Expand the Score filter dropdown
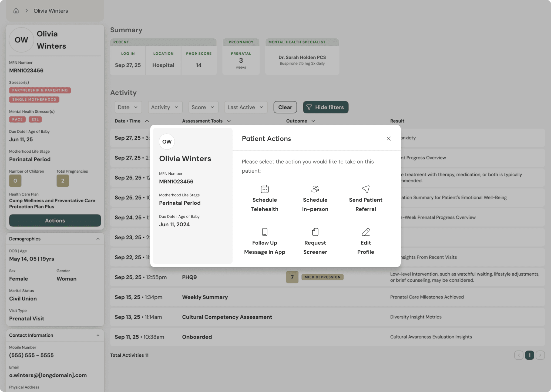 (x=203, y=107)
